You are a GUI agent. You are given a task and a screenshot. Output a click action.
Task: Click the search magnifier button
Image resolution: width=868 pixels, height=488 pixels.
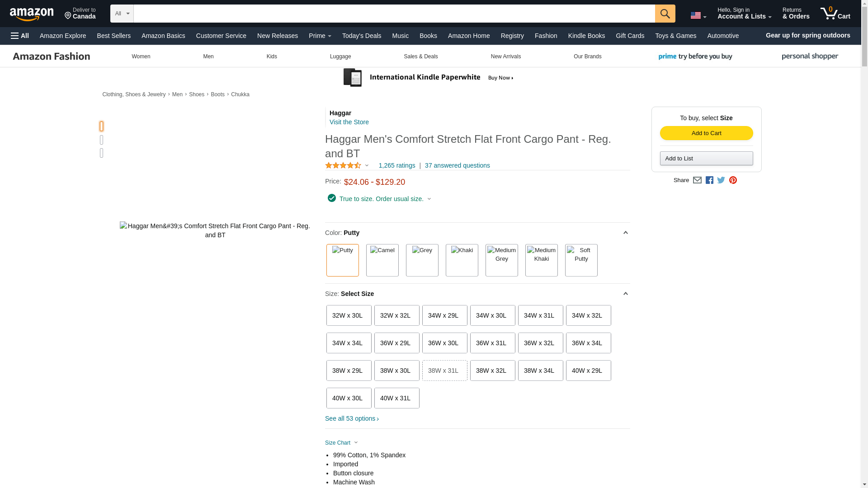click(665, 14)
